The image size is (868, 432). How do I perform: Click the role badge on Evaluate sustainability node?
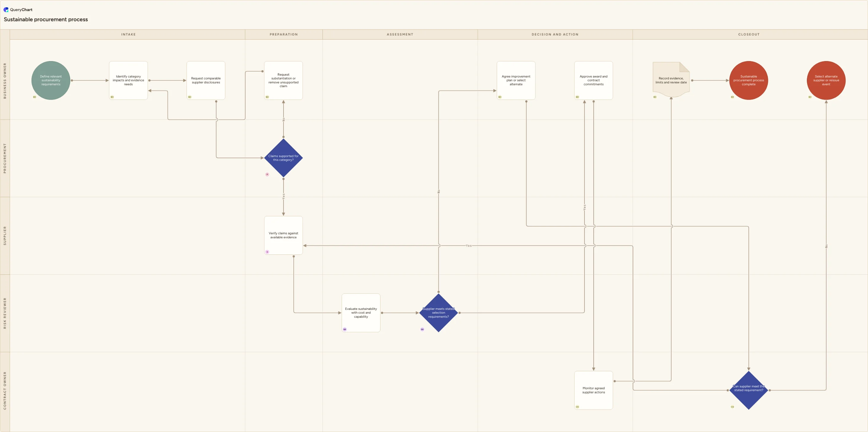coord(345,329)
